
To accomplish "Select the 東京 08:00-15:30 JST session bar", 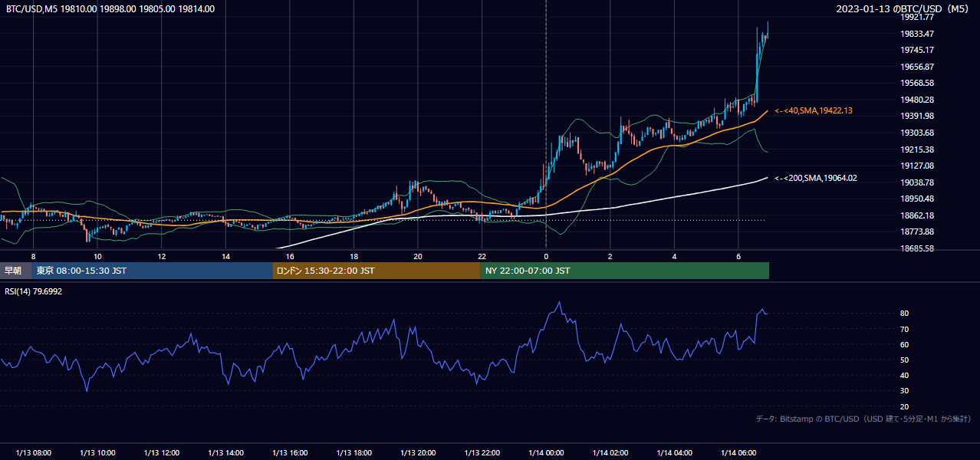I will coord(152,271).
